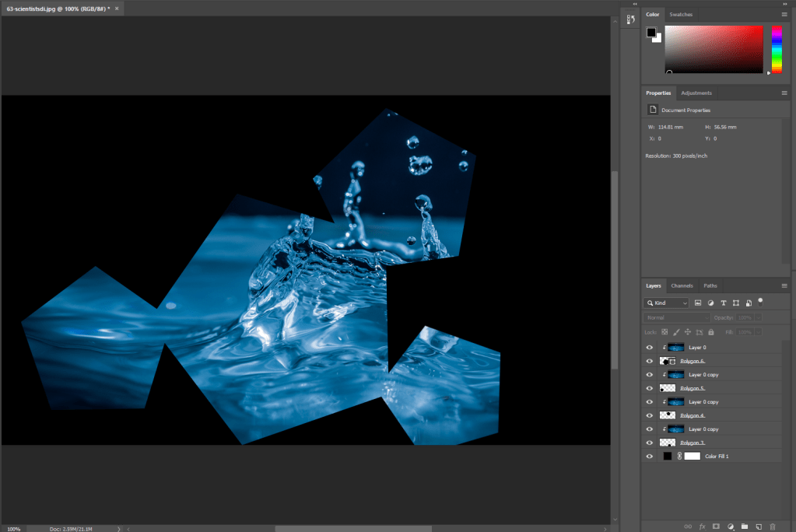Filter layers by type (T) icon
This screenshot has width=796, height=532.
[x=723, y=303]
